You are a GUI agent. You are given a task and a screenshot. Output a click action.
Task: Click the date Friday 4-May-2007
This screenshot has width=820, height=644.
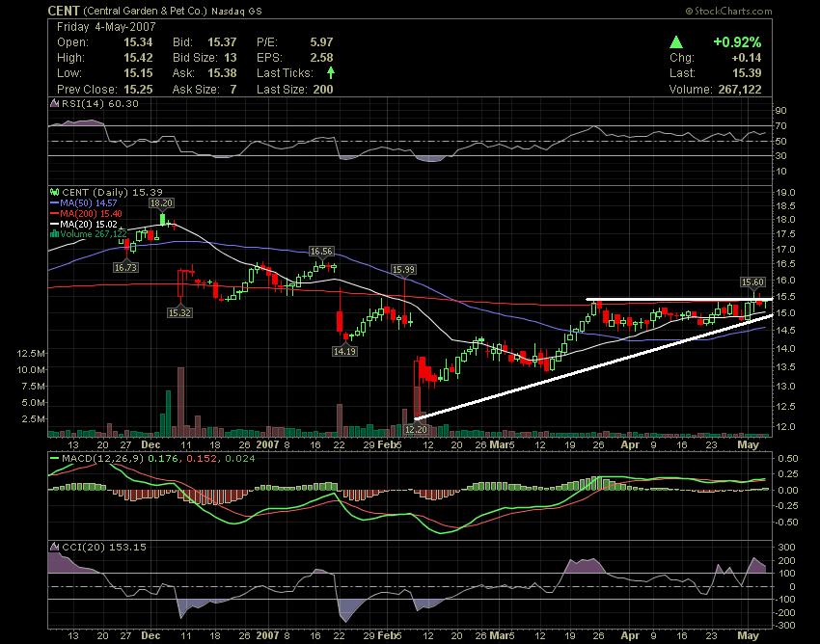pos(106,27)
